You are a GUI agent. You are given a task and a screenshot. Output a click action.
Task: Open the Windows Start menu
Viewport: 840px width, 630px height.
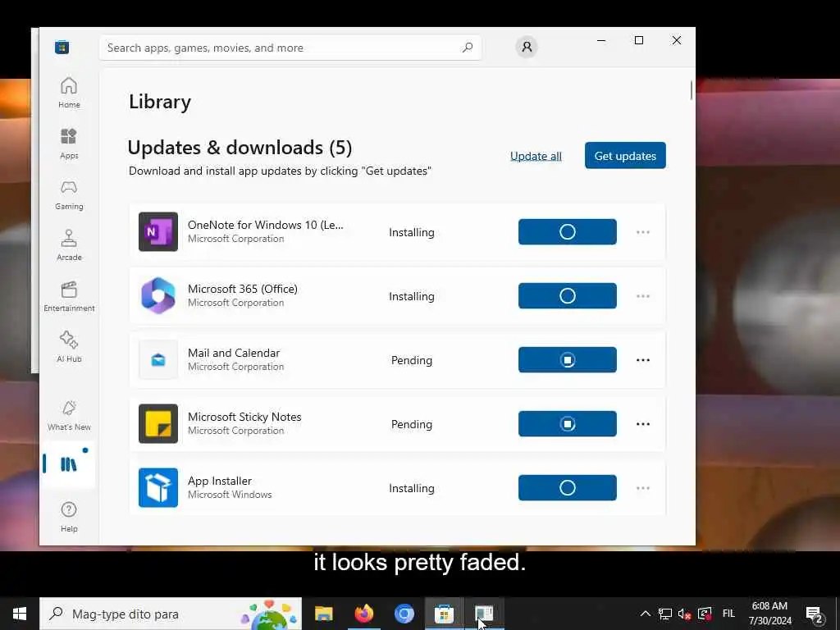pos(20,614)
